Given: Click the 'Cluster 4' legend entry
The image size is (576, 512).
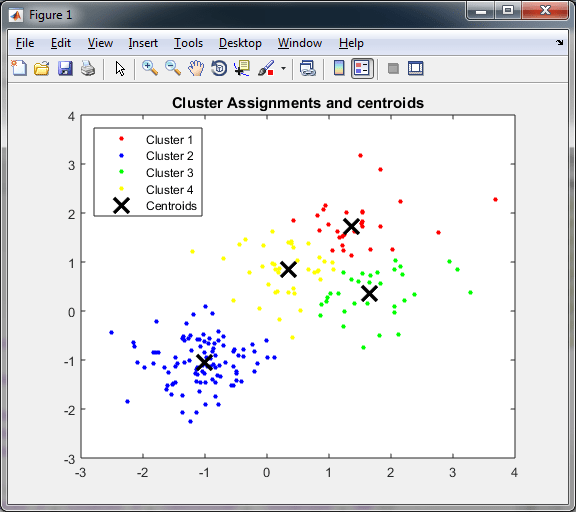Looking at the screenshot, I should click(169, 190).
